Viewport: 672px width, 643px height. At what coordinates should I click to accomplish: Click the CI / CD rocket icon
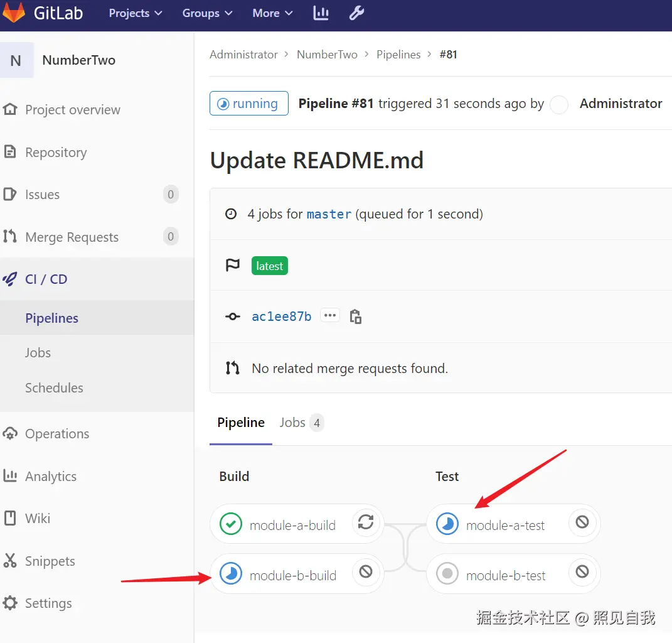click(x=10, y=279)
